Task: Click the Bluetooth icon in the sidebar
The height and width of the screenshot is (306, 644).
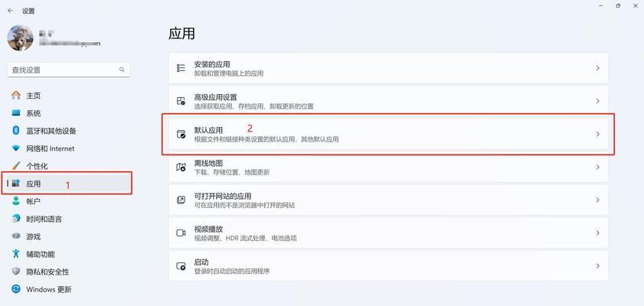Action: point(16,131)
